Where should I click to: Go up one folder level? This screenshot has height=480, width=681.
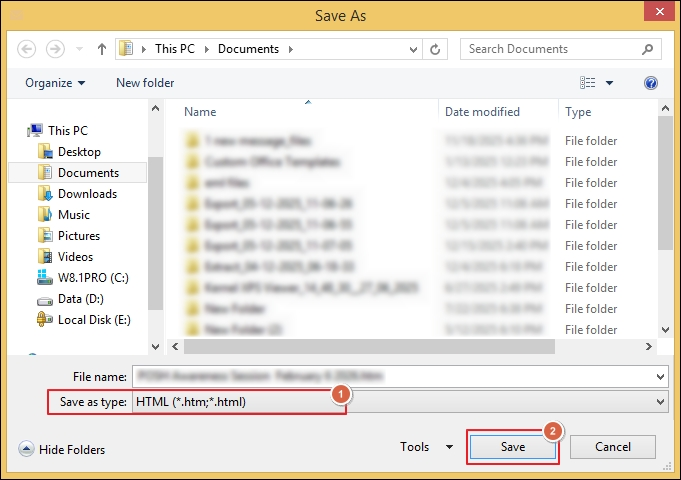[102, 49]
